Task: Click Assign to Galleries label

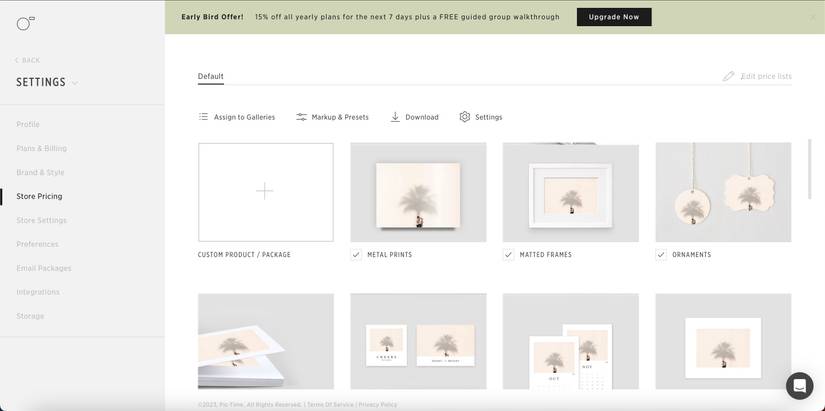Action: pyautogui.click(x=244, y=117)
